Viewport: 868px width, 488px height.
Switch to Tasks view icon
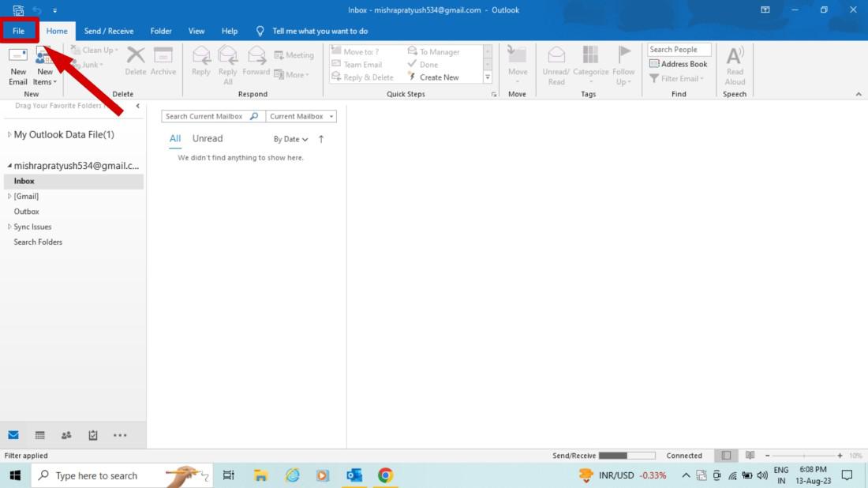click(x=93, y=435)
